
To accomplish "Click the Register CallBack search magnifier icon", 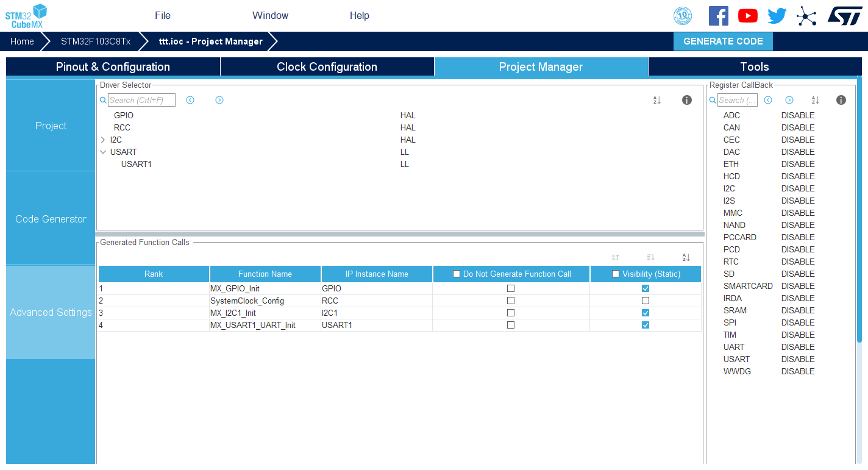I will (713, 100).
